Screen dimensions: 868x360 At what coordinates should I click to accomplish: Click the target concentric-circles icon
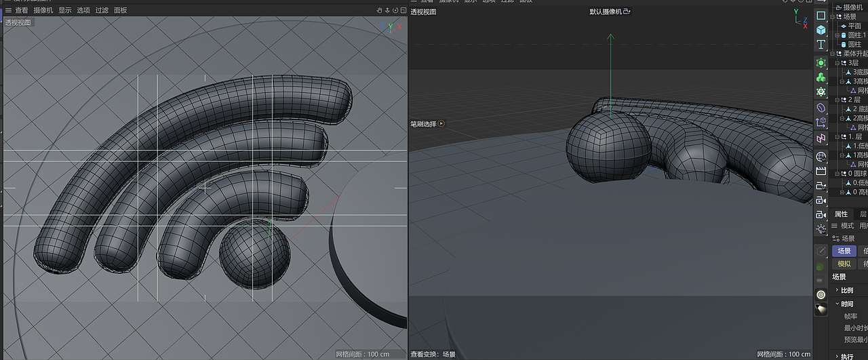click(821, 294)
